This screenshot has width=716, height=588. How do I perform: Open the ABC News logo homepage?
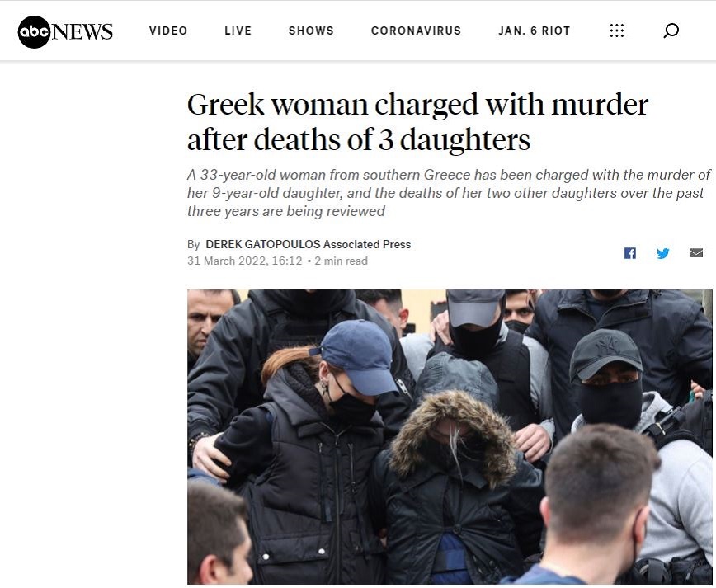pyautogui.click(x=65, y=31)
